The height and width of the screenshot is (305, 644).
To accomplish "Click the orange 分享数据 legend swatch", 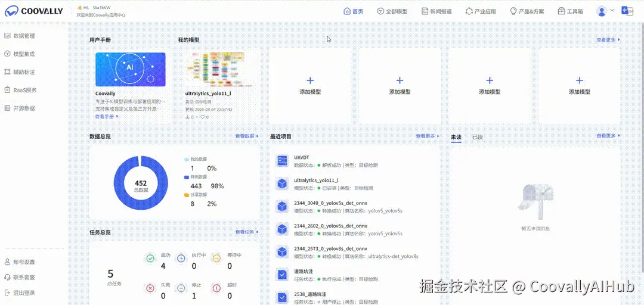I will [187, 195].
